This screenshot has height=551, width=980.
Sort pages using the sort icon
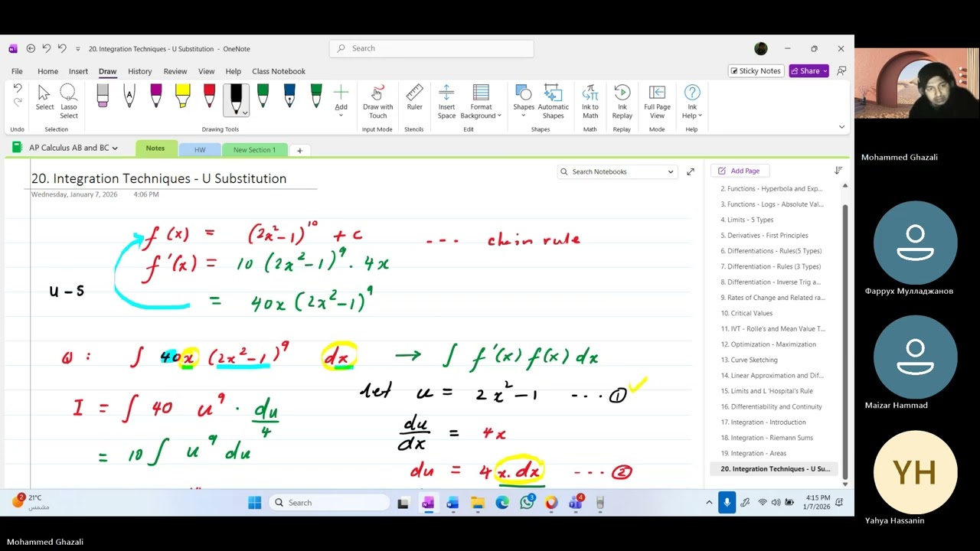(838, 171)
